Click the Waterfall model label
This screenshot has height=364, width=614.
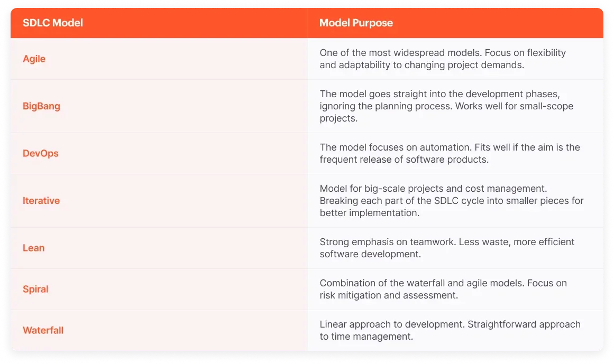tap(43, 330)
